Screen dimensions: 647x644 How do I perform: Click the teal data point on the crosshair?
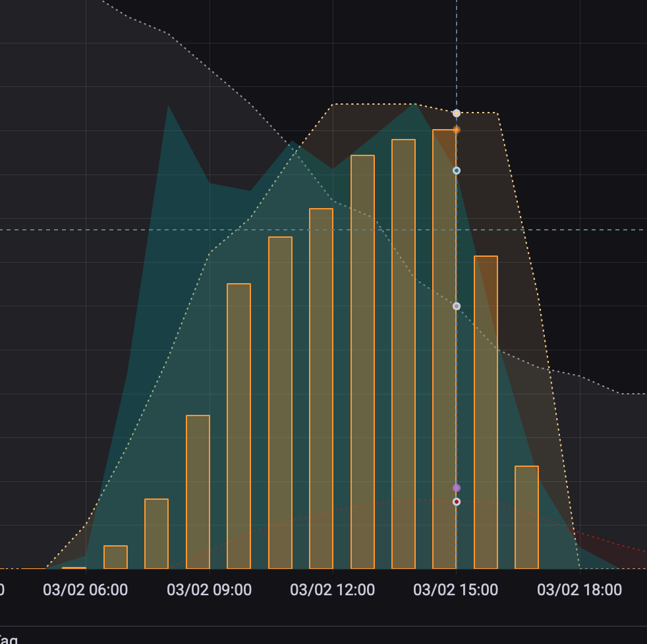point(457,171)
